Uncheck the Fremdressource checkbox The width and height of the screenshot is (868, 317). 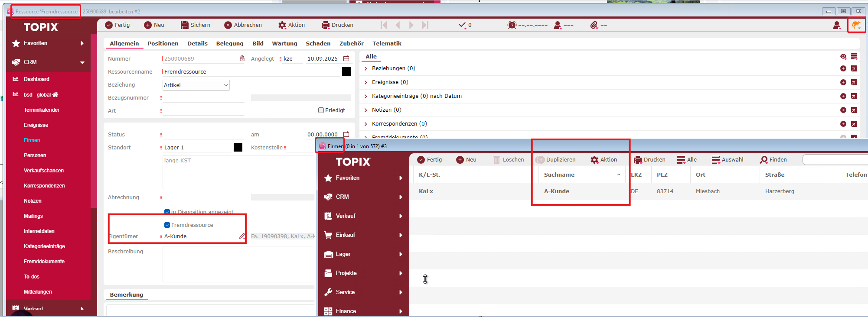[x=167, y=225]
